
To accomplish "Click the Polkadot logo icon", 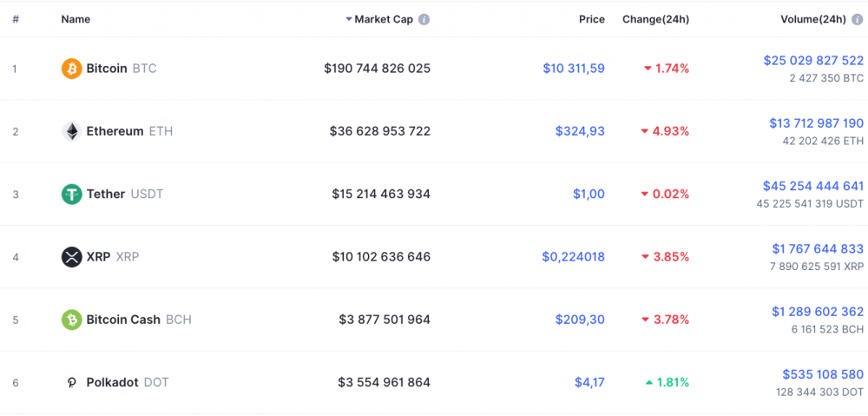I will click(71, 382).
